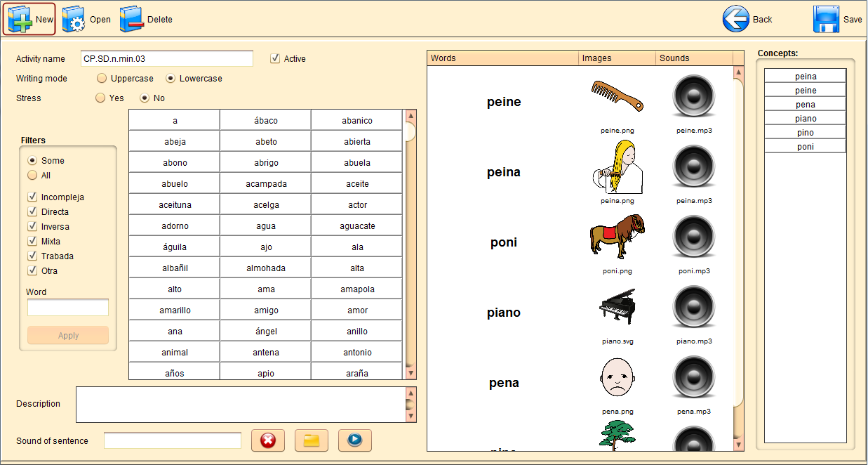Uncheck the Trabada filter
This screenshot has width=868, height=465.
(32, 256)
